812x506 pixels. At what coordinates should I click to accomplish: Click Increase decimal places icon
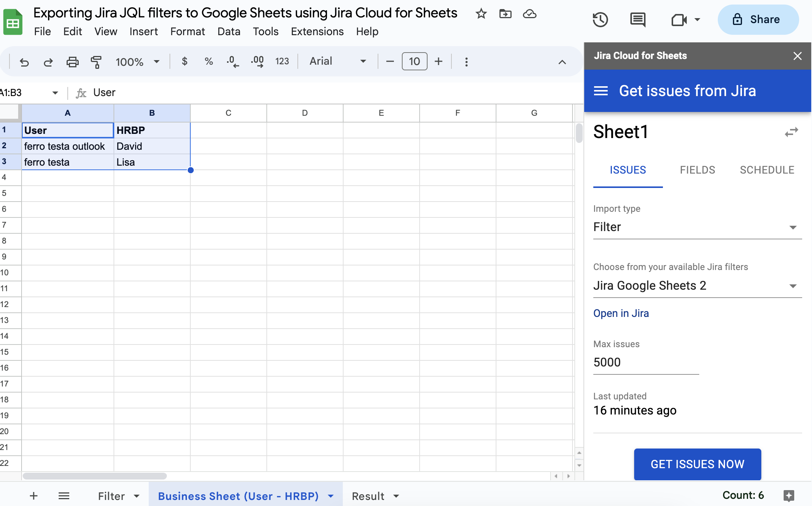click(x=257, y=62)
